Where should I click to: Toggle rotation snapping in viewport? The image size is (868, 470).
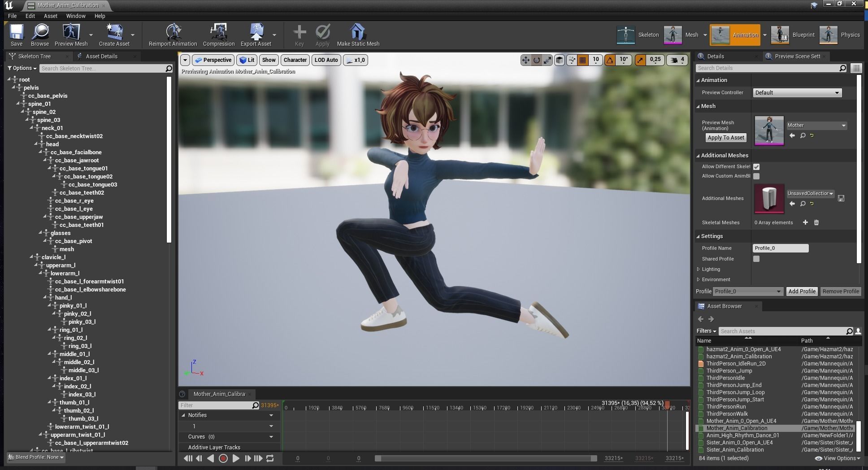pyautogui.click(x=610, y=60)
